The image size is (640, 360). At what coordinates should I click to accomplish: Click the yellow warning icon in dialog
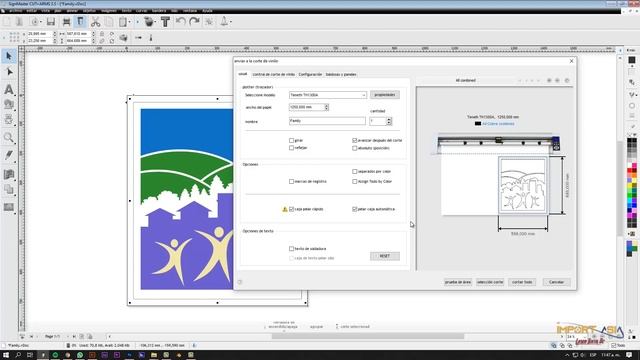[x=285, y=209]
